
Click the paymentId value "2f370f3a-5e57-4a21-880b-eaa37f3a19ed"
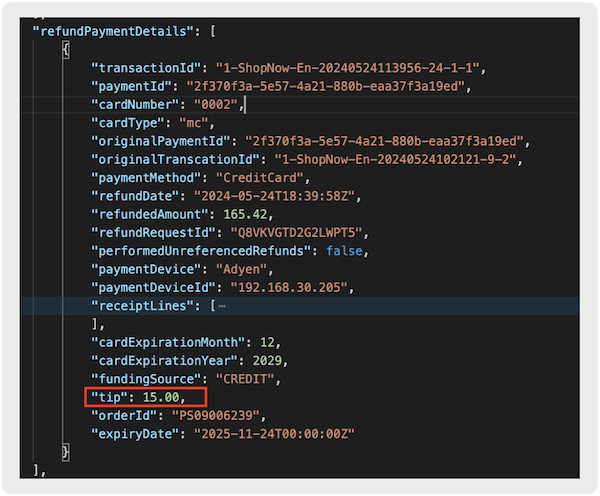325,86
